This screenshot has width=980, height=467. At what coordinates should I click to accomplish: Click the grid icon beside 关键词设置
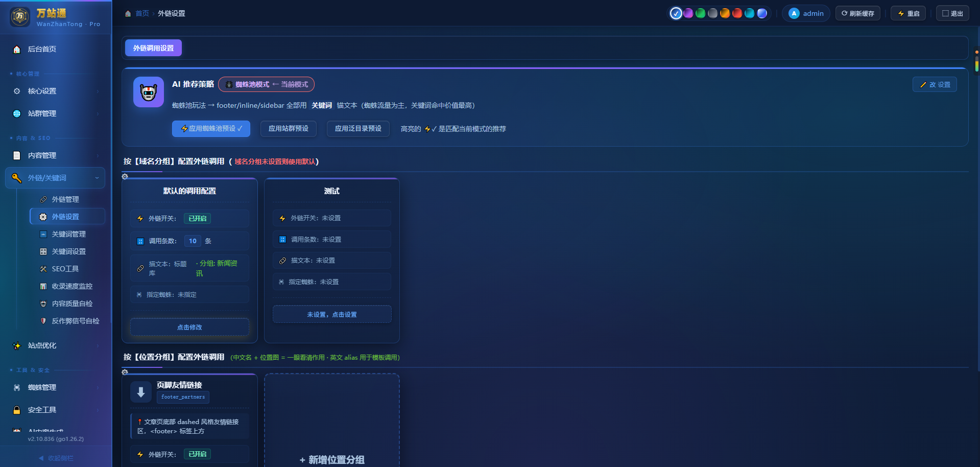[43, 251]
